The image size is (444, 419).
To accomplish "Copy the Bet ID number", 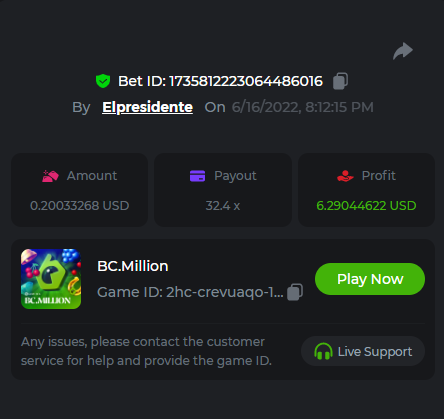I will [x=340, y=81].
